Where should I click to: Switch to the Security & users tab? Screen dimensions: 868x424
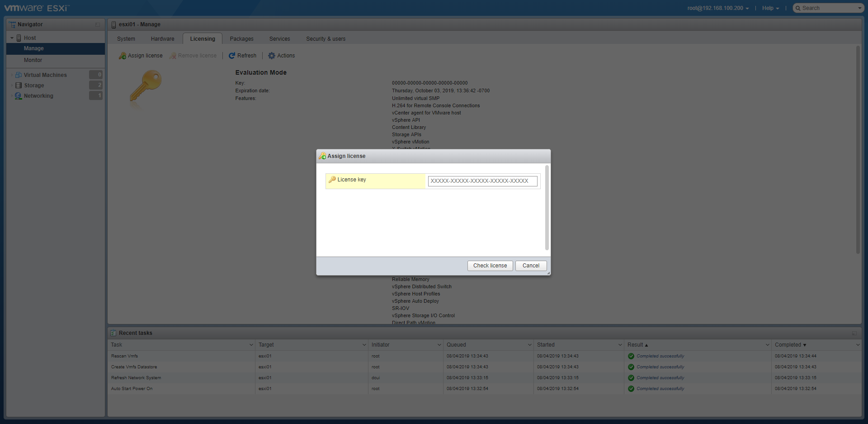325,39
